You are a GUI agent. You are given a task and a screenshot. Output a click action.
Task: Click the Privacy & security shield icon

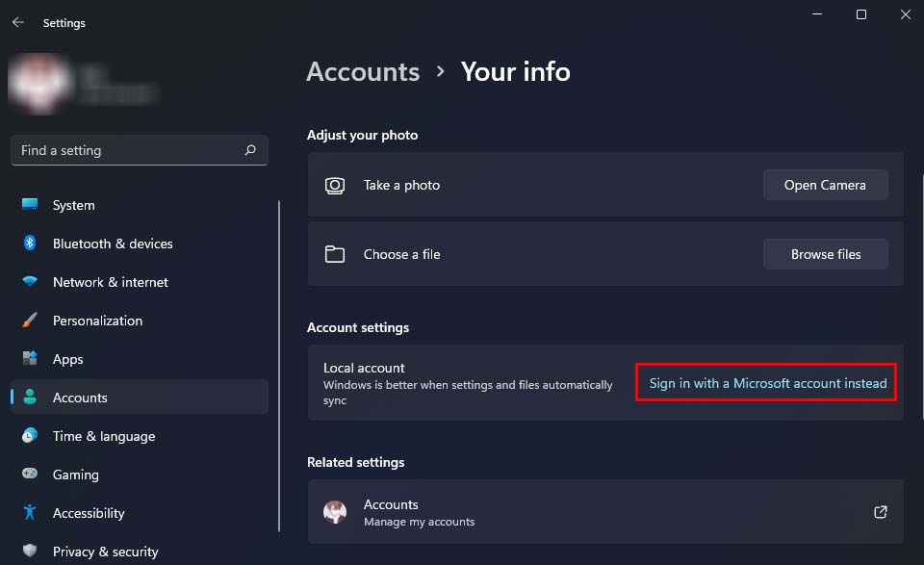(30, 551)
